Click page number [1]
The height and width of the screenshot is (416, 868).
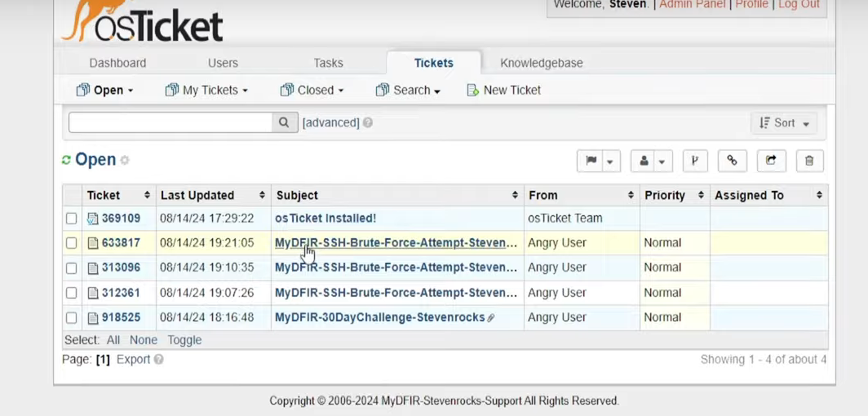[x=103, y=360]
